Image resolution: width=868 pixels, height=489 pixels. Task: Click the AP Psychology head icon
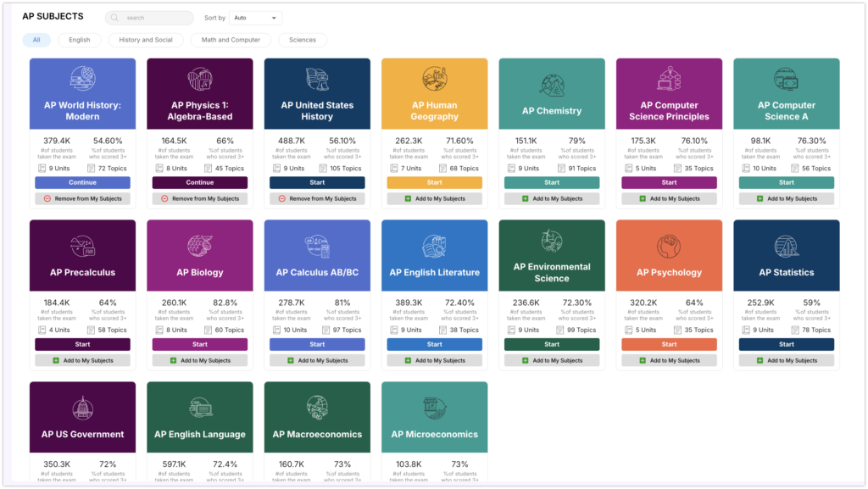(x=670, y=246)
